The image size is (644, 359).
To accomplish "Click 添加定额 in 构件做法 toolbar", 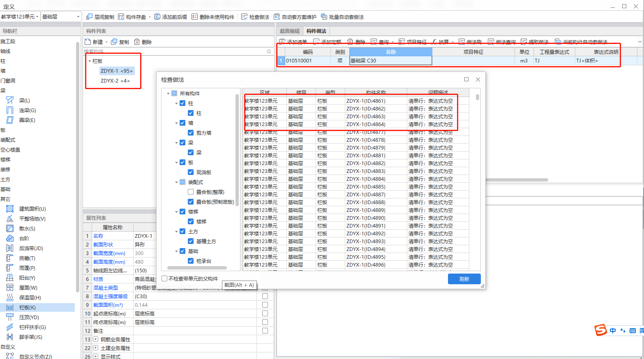I will 327,42.
